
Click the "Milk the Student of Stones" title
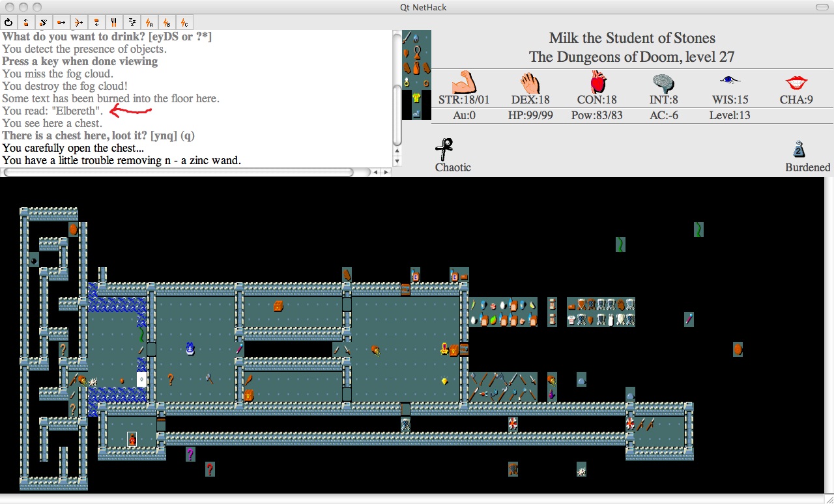[632, 38]
